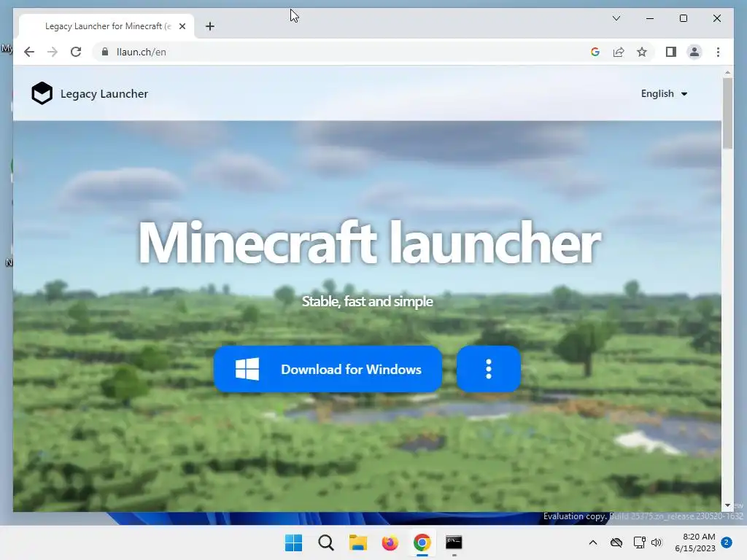Click the padlock site info icon
The height and width of the screenshot is (560, 747).
coord(105,52)
